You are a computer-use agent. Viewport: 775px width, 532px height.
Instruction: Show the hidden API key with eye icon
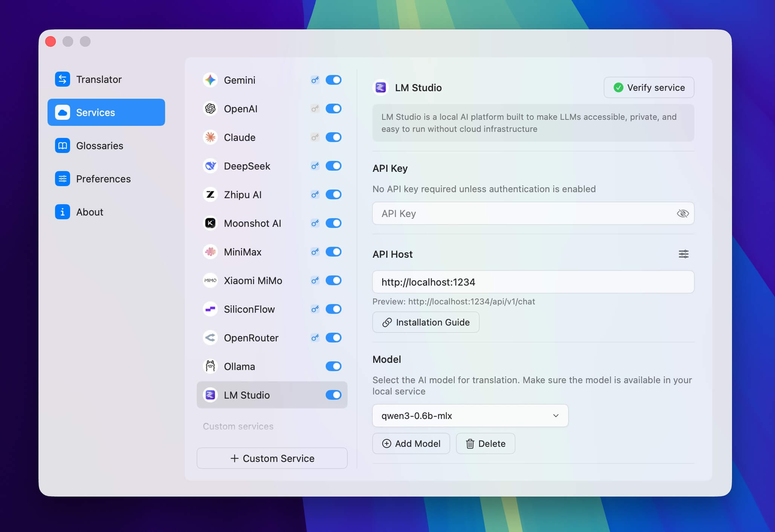pyautogui.click(x=683, y=214)
